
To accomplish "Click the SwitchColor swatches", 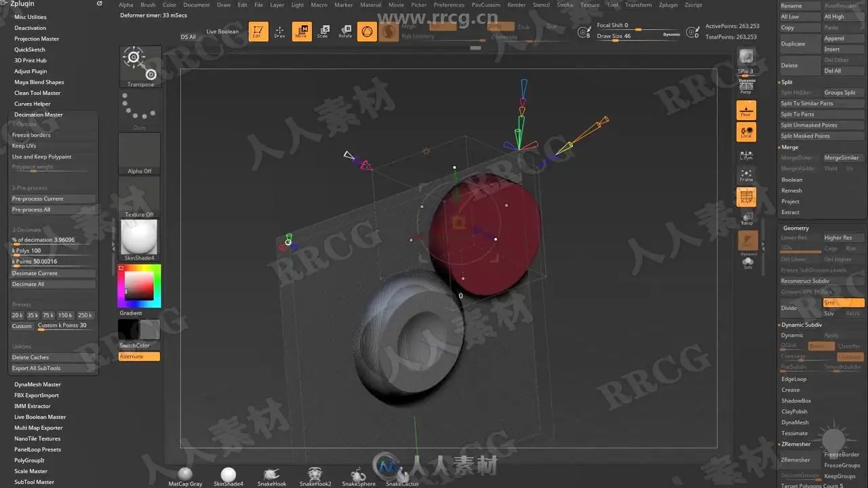I will 140,329.
